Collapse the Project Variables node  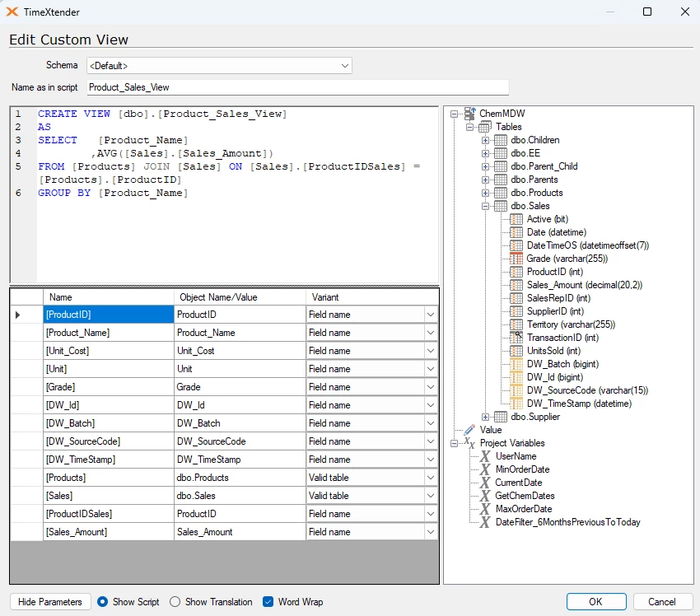pos(454,443)
